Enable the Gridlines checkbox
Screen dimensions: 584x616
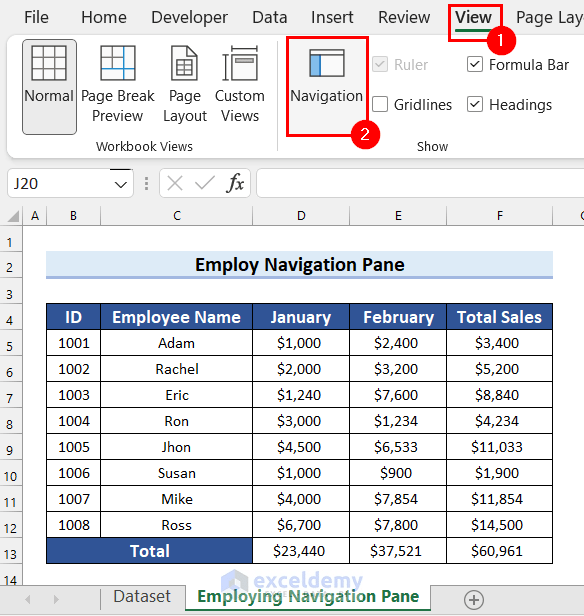[380, 104]
